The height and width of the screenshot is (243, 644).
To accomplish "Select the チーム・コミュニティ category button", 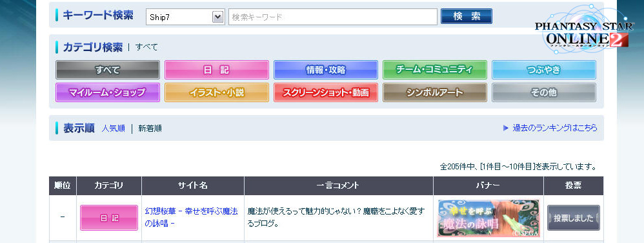I will [x=435, y=70].
